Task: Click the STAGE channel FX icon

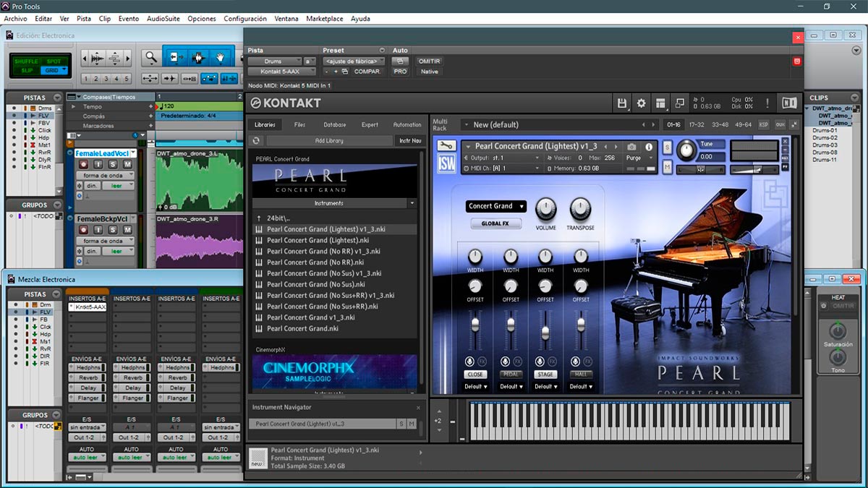Action: 553,361
